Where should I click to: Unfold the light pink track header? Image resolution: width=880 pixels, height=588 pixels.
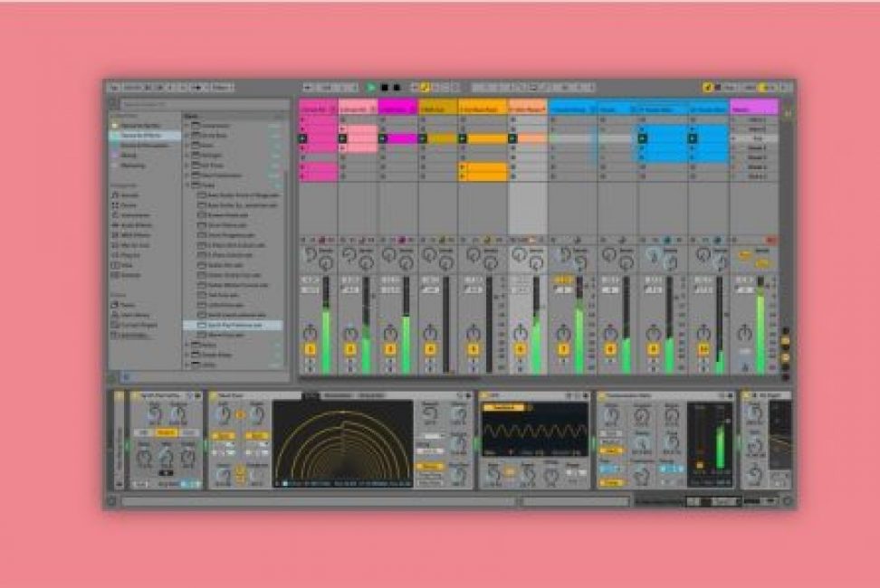(x=373, y=109)
